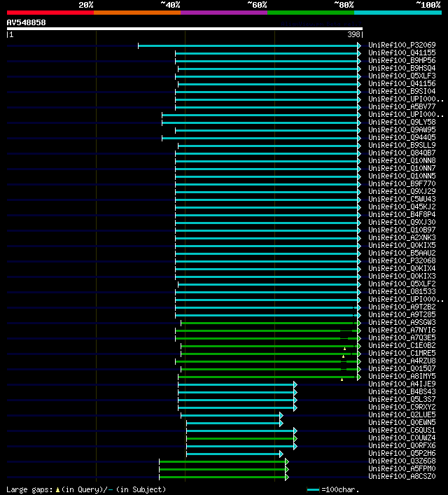Select label UniRef100_Q0KIX4
Image resolution: width=448 pixels, height=495 pixels.
(402, 268)
